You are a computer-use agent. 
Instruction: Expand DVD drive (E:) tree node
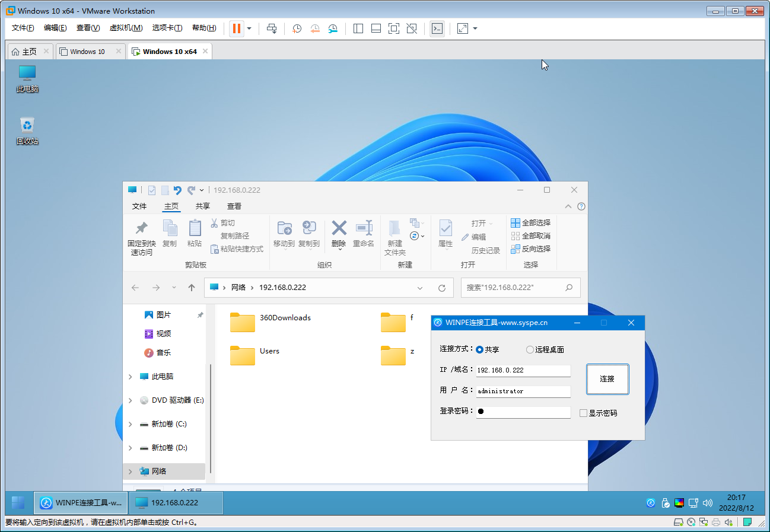click(x=131, y=400)
